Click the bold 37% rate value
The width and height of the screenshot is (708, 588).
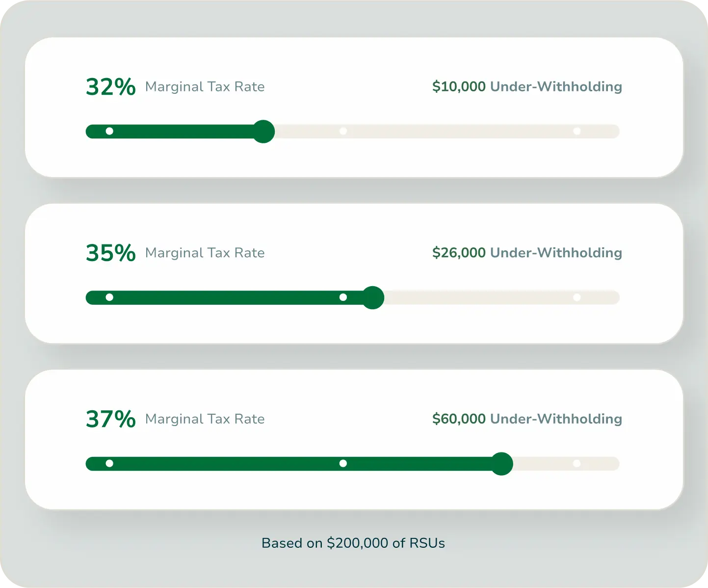click(111, 419)
